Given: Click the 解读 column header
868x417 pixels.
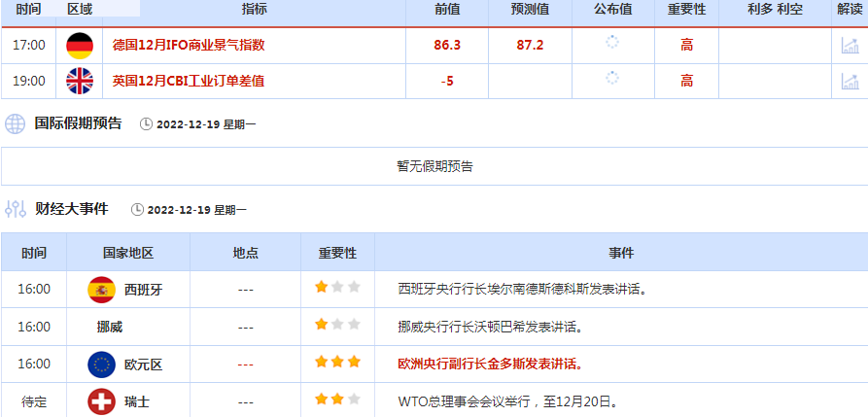Looking at the screenshot, I should [849, 9].
